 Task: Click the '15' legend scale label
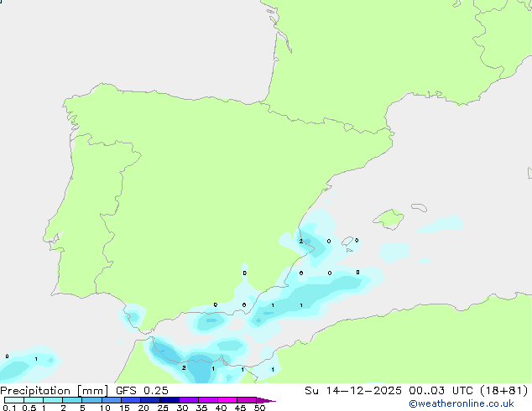[124, 408]
